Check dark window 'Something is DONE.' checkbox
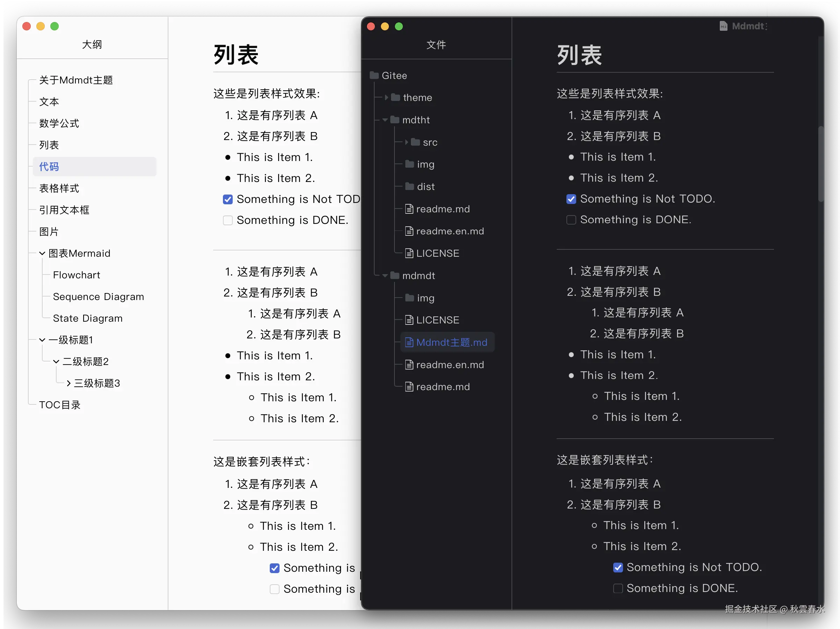Screen dimensions: 840x629 pos(571,220)
